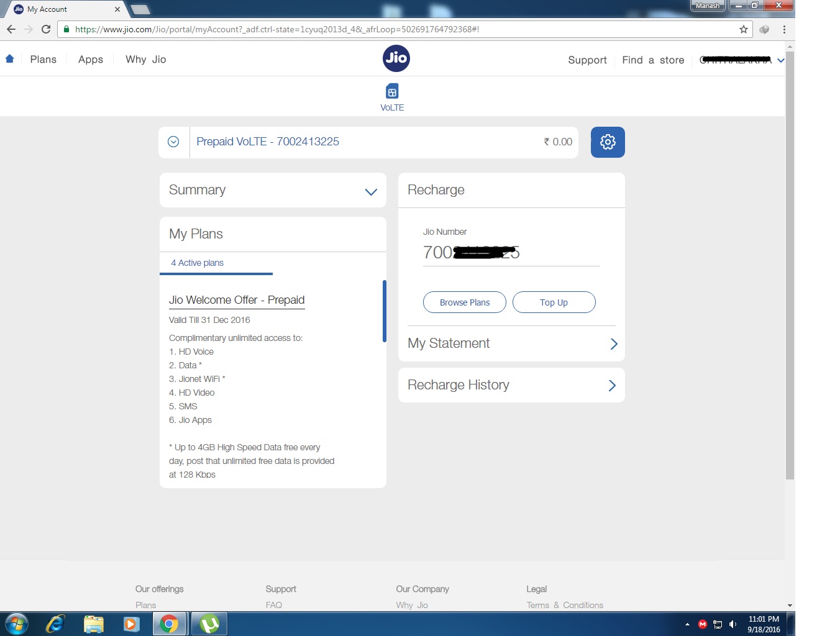Switch to the 4 Active plans tab

(x=197, y=263)
